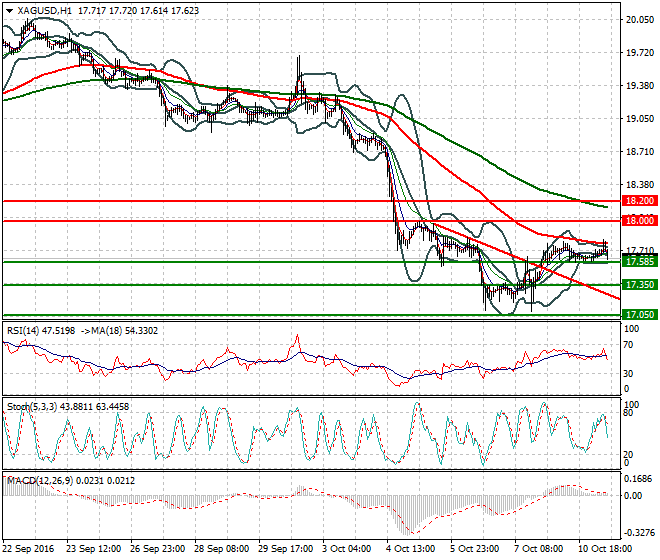
Task: Click the 10 Oct 18:00 time axis label
Action: click(605, 549)
